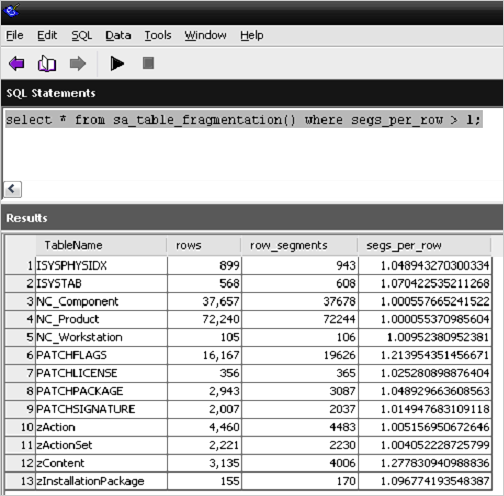Image resolution: width=504 pixels, height=496 pixels.
Task: Click the gray stop square icon
Action: (148, 63)
